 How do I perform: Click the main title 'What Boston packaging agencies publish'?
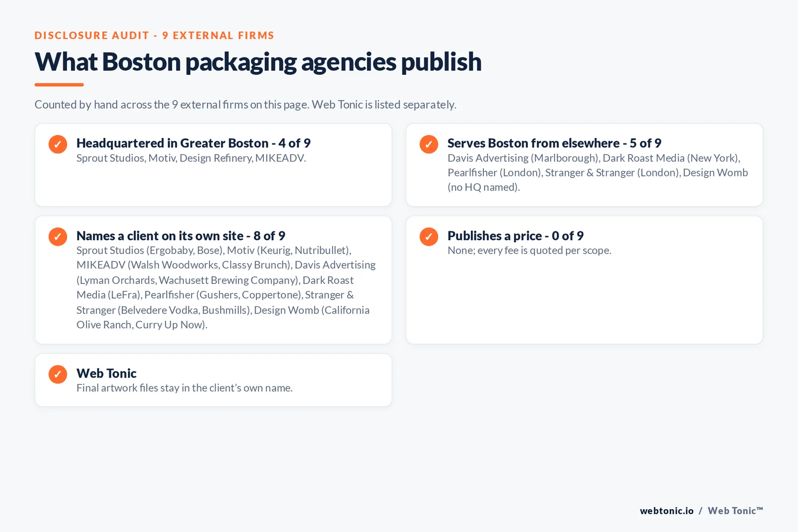click(x=258, y=62)
